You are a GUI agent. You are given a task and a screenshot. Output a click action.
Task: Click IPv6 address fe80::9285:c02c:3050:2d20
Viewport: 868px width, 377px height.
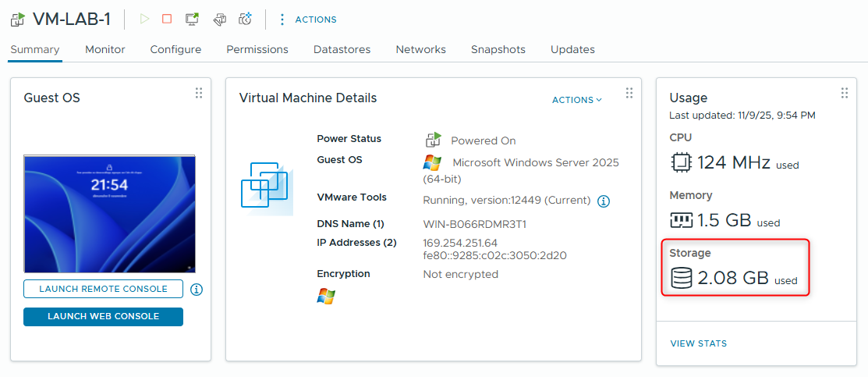[x=494, y=255]
